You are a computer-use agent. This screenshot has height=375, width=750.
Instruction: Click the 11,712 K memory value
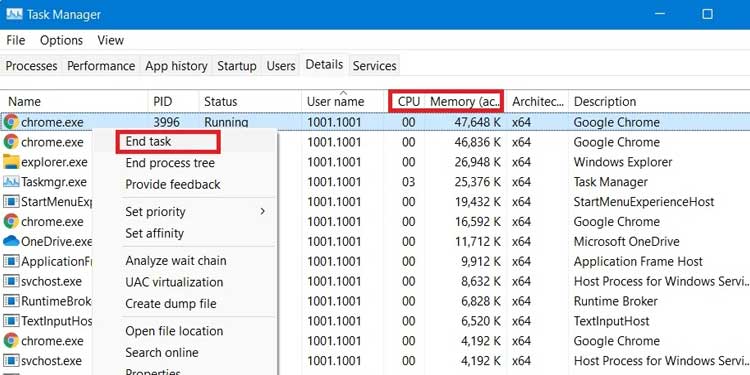478,242
